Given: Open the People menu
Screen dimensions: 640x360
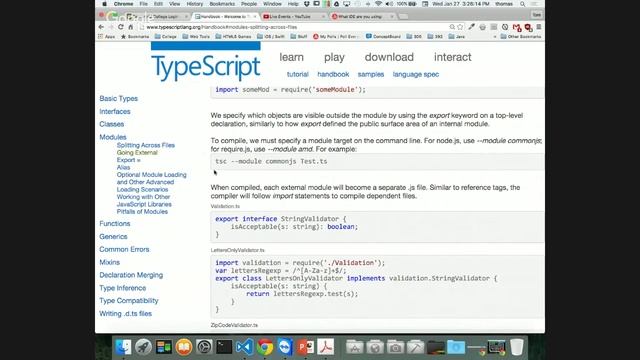Looking at the screenshot, I should tap(249, 4).
